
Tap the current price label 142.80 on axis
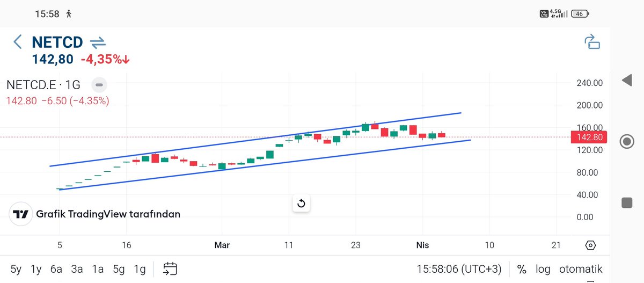589,137
